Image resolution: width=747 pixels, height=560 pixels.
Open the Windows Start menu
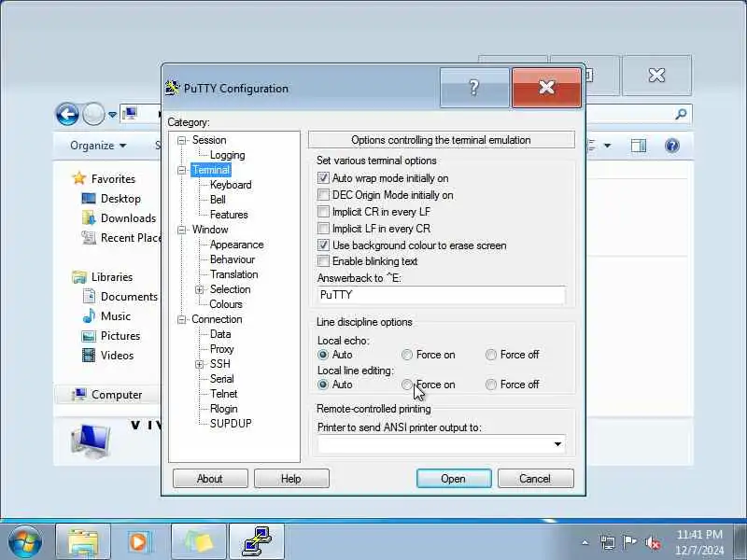(x=25, y=541)
